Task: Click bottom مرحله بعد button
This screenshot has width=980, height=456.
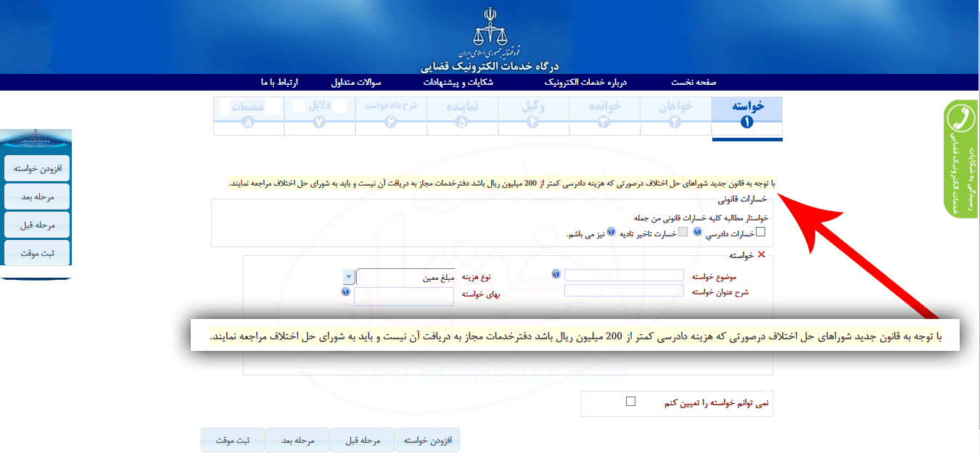Action: [297, 440]
